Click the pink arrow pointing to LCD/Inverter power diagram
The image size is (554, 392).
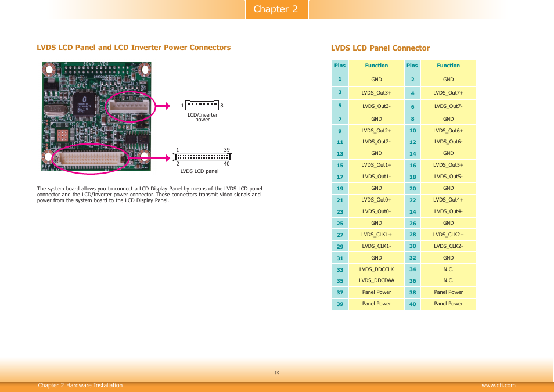[x=166, y=105]
